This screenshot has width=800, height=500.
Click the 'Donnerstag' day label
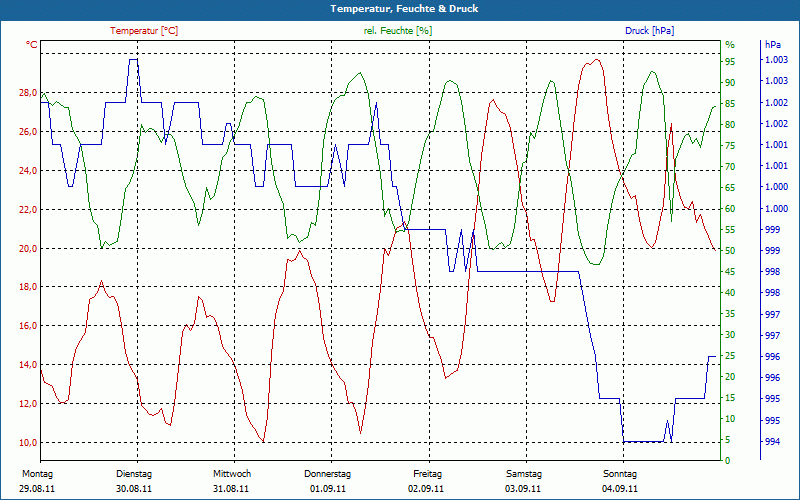click(x=328, y=474)
